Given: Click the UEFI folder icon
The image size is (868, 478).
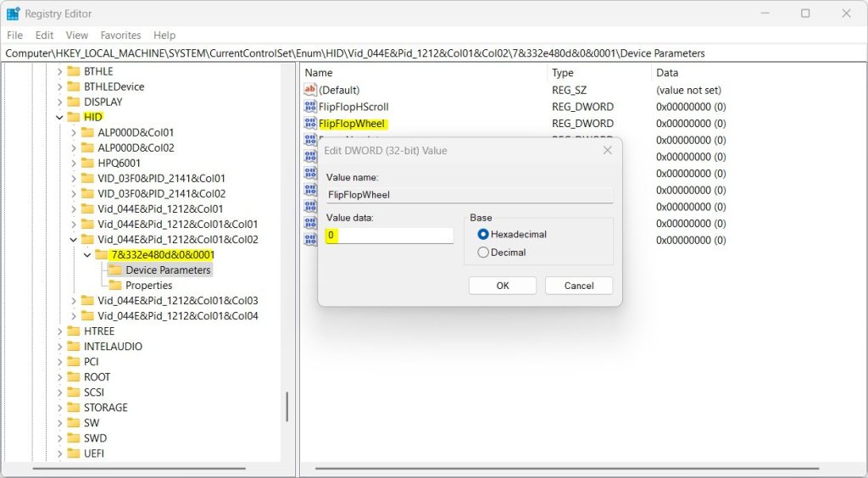Looking at the screenshot, I should (x=74, y=453).
